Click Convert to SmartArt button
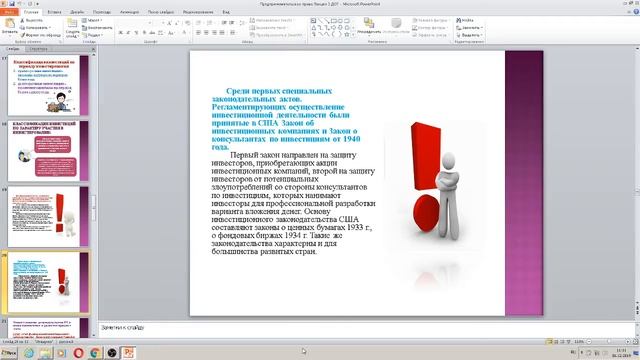This screenshot has height=360, width=640. coord(276,35)
